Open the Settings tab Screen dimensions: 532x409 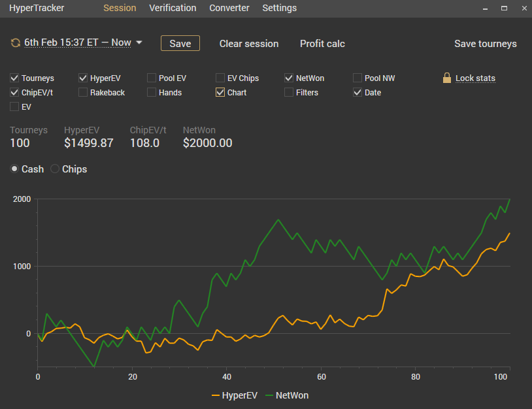[x=280, y=8]
